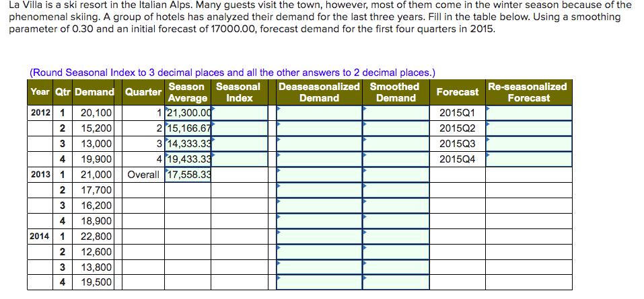Click the 2015Q1 forecast label
Viewport: 644px width, 299px height.
click(457, 113)
